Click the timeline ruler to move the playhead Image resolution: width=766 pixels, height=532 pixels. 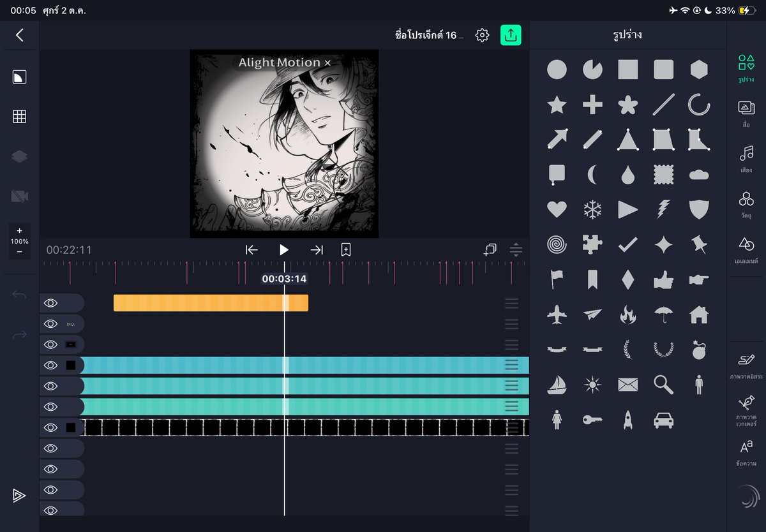click(x=284, y=272)
